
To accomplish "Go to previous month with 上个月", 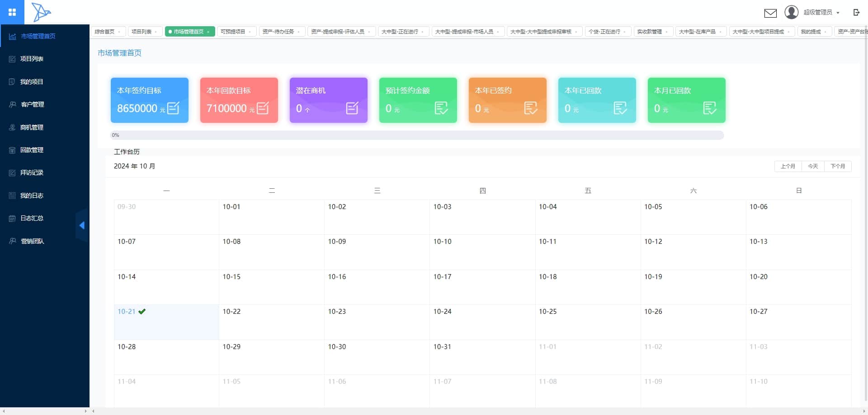I will click(788, 166).
